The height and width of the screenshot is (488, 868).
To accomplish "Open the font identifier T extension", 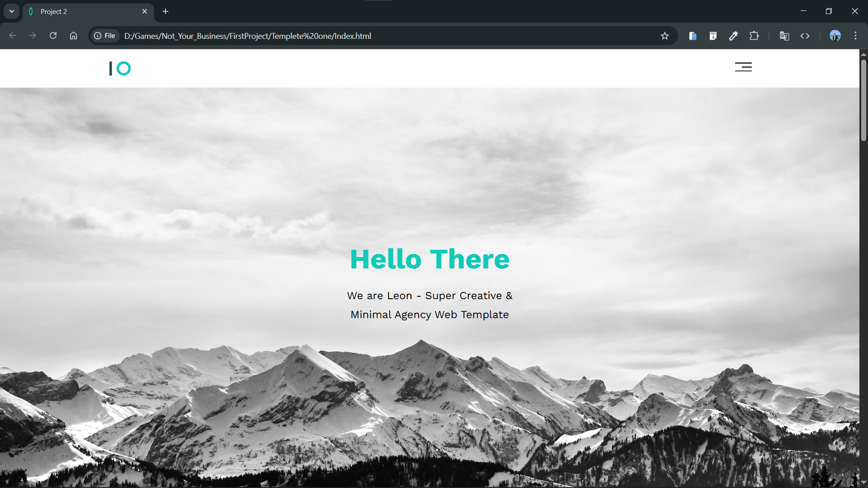I will pos(713,36).
